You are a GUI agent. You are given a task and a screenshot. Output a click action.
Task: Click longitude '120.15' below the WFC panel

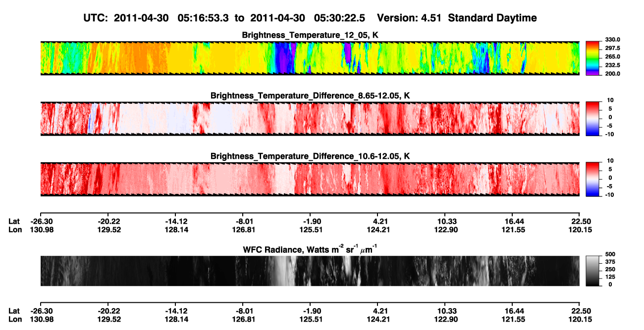pos(581,319)
